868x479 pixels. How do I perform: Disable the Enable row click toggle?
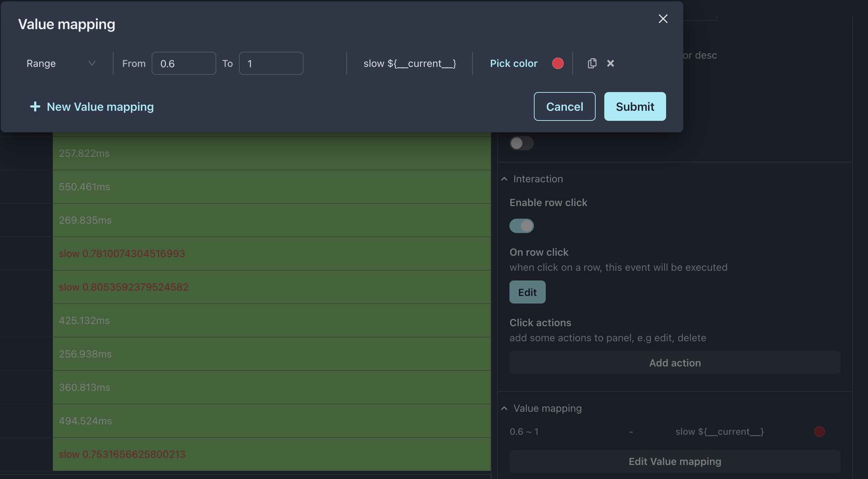tap(521, 226)
